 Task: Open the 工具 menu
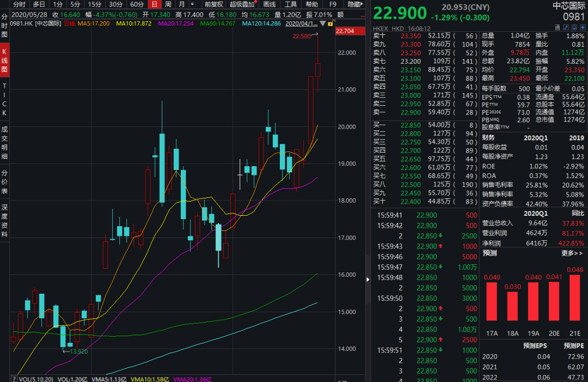(x=291, y=4)
